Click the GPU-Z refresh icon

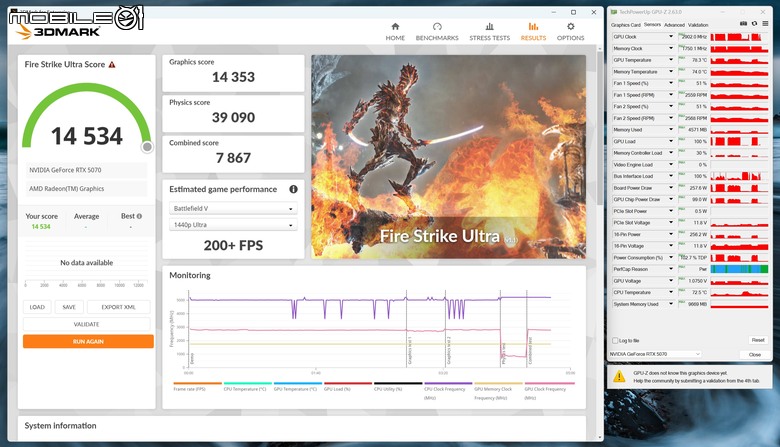click(x=754, y=24)
